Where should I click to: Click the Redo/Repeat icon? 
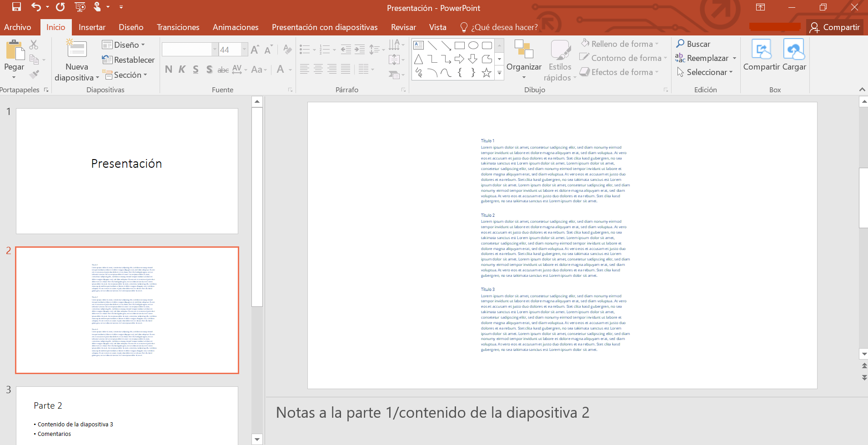(x=60, y=7)
